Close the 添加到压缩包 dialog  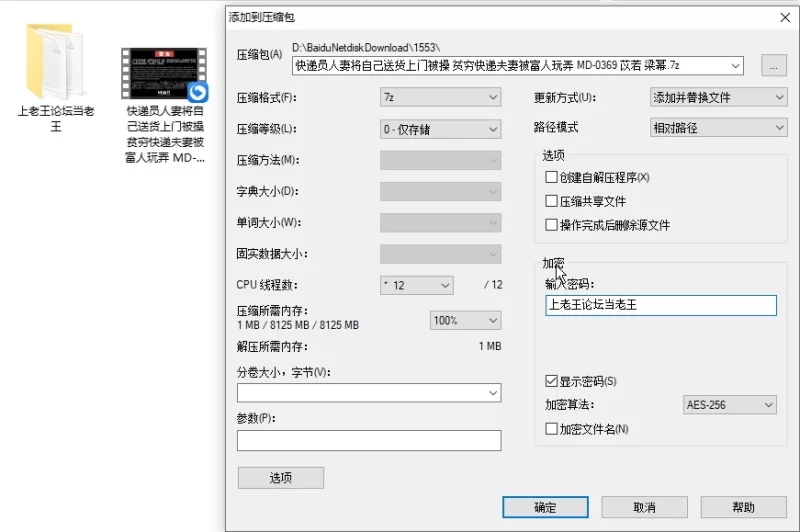pos(785,17)
